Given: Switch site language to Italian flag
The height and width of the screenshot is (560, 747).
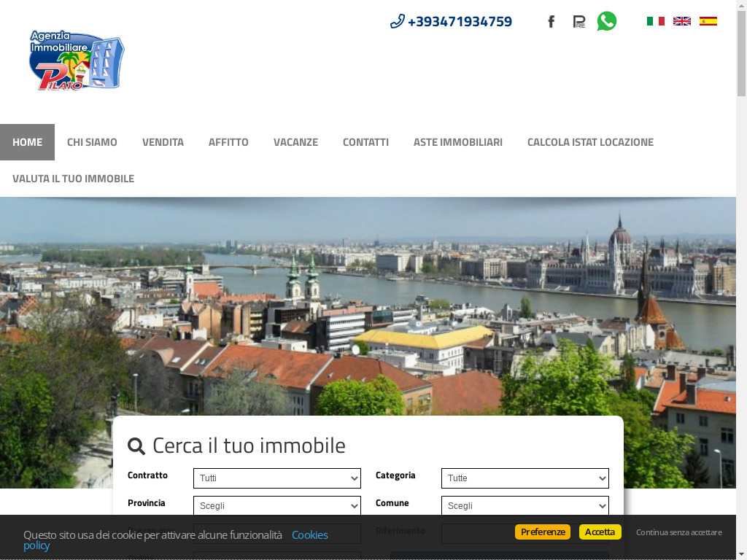Looking at the screenshot, I should [x=656, y=21].
